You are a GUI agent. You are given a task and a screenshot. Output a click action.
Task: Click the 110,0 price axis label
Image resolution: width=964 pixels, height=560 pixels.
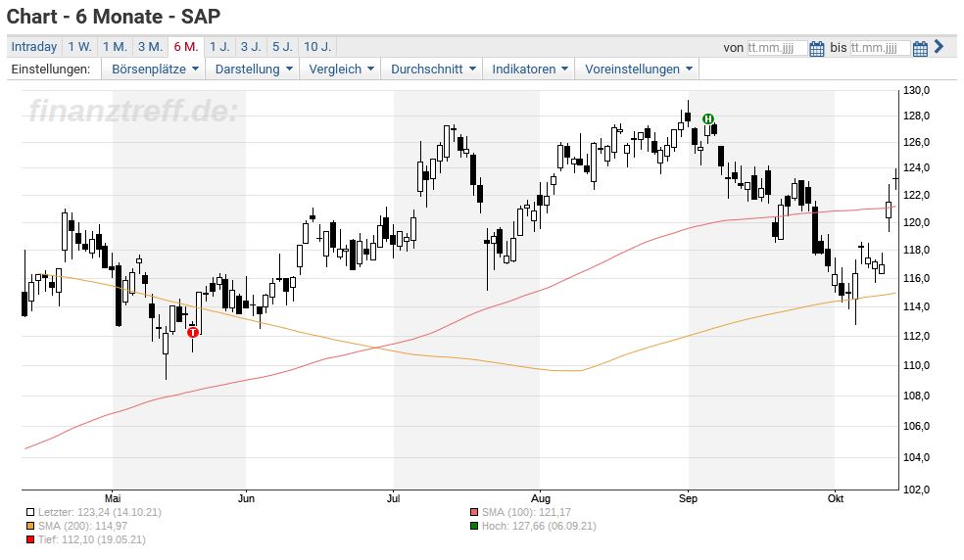[x=916, y=365]
